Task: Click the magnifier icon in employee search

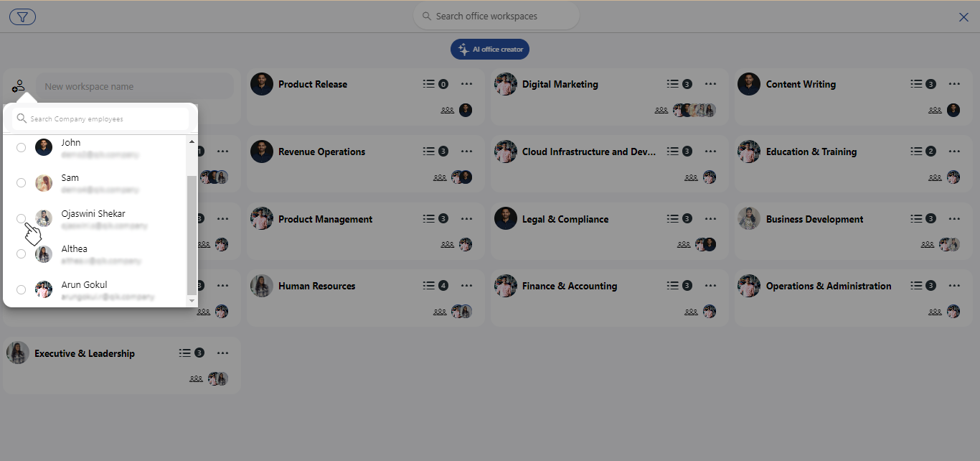Action: 22,118
